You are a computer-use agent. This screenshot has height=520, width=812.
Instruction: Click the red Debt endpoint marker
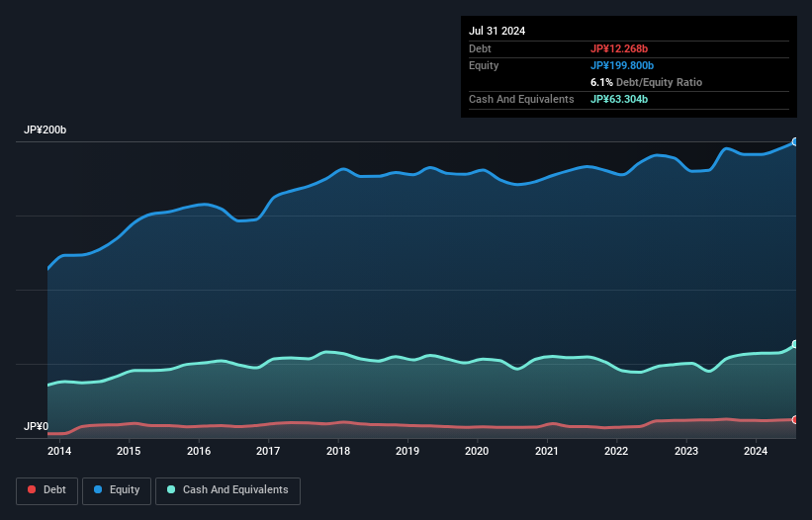(x=795, y=419)
